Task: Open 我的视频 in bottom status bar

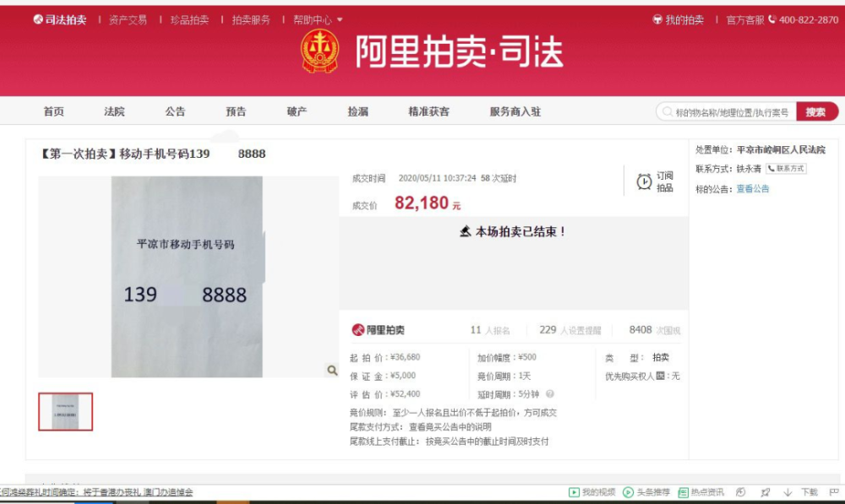Action: tap(591, 492)
